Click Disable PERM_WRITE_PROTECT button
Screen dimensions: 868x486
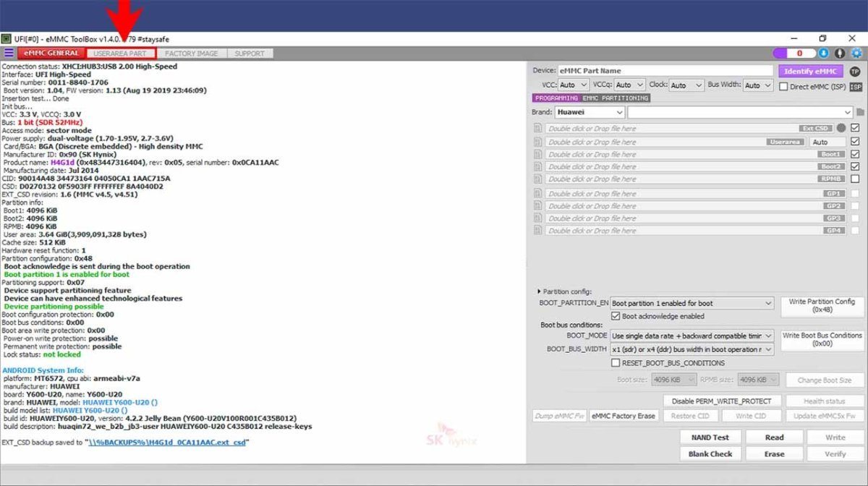[722, 401]
